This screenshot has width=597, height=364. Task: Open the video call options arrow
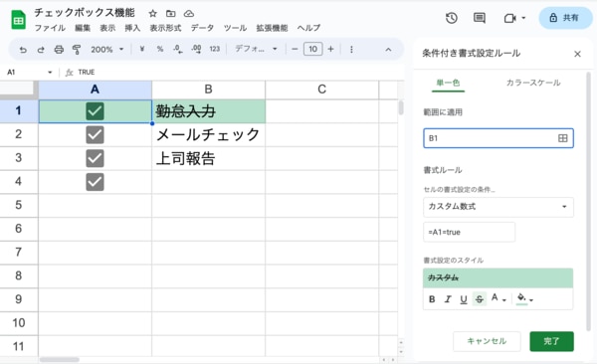click(x=523, y=18)
